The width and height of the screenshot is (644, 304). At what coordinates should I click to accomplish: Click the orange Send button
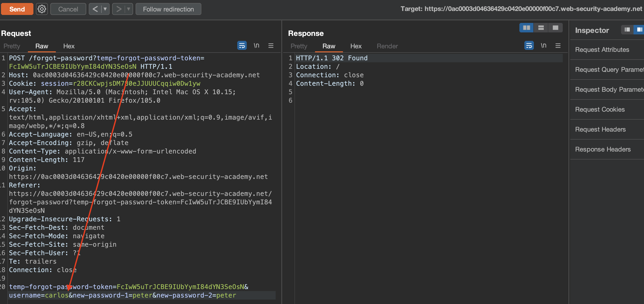coord(17,9)
